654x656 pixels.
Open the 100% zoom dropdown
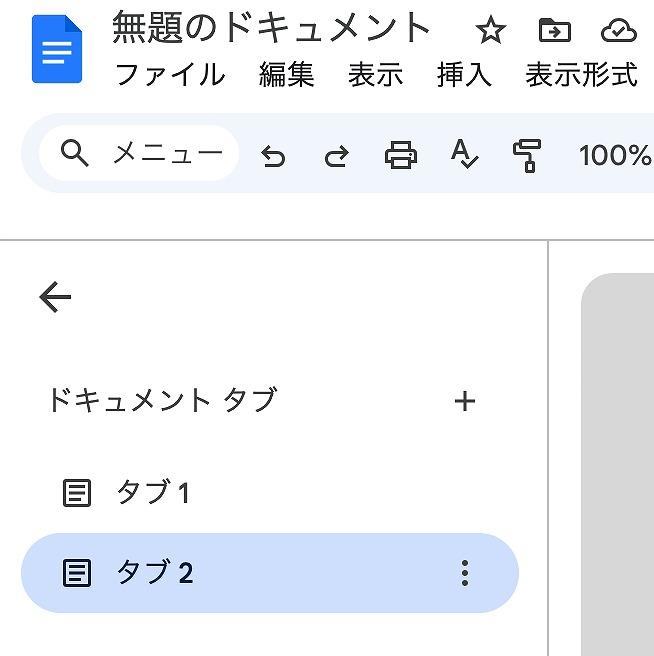click(615, 156)
